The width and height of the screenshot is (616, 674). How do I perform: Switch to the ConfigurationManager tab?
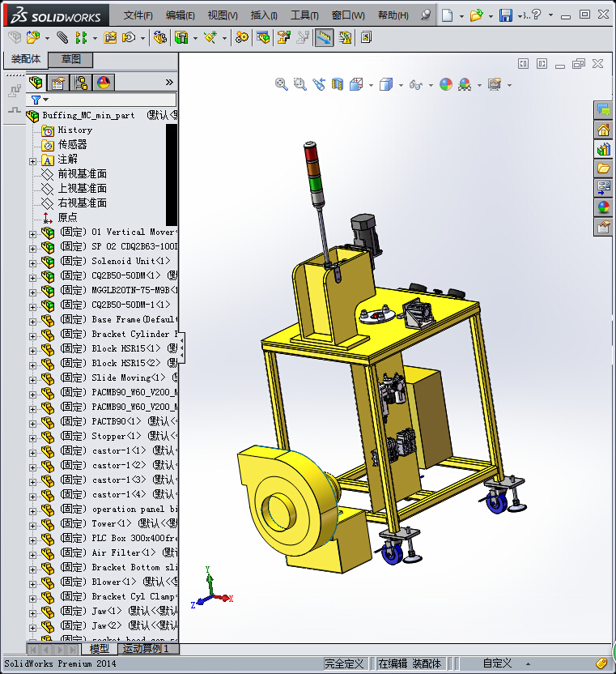coord(81,82)
